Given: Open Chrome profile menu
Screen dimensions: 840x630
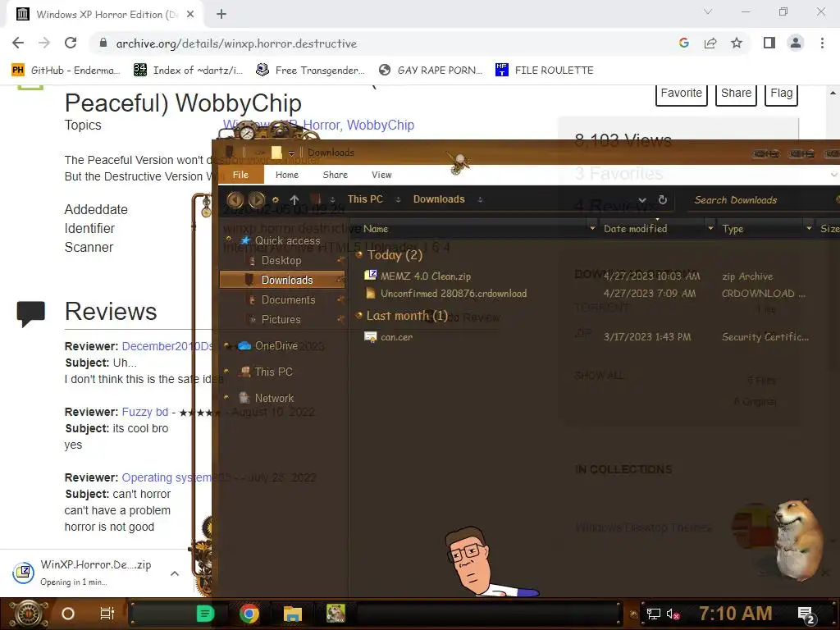Looking at the screenshot, I should pyautogui.click(x=796, y=43).
